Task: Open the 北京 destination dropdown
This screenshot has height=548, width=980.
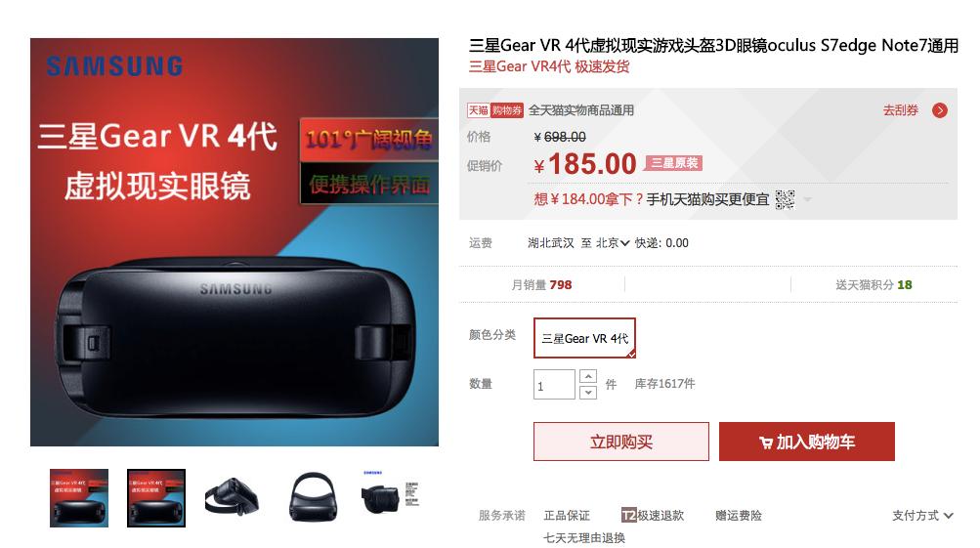Action: 613,243
